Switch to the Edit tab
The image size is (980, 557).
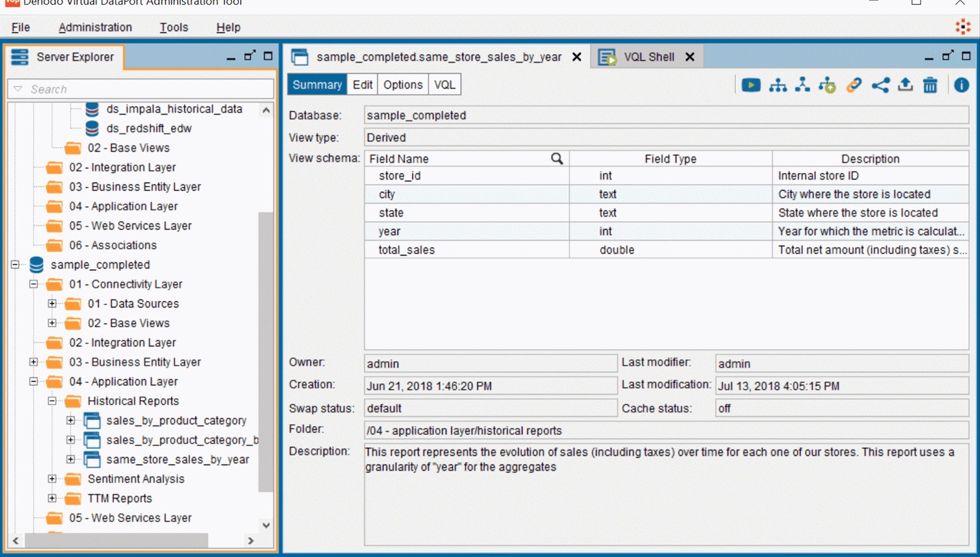pos(363,85)
